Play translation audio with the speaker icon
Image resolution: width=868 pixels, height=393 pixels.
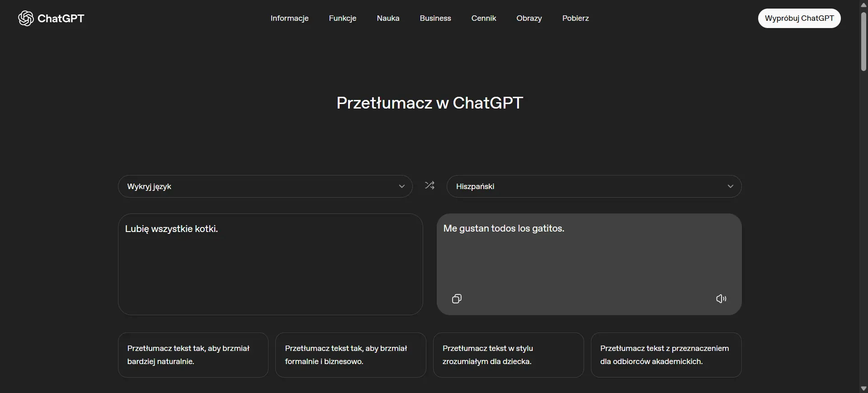click(x=721, y=298)
